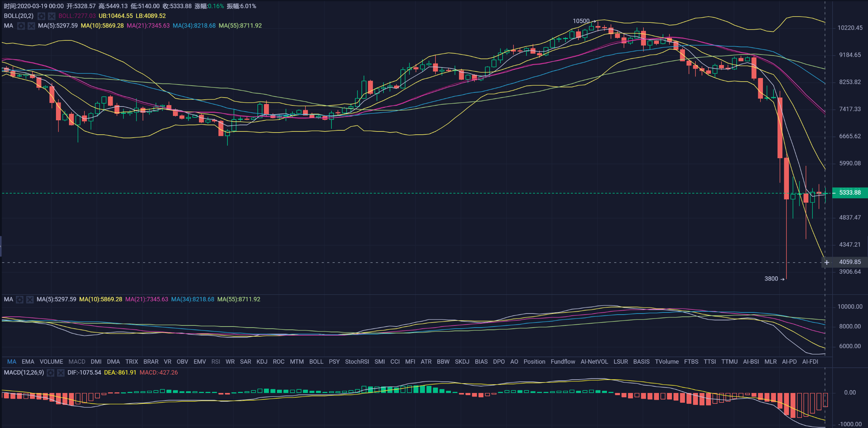This screenshot has height=428, width=868.
Task: Pick the LSUR indicator
Action: (621, 362)
